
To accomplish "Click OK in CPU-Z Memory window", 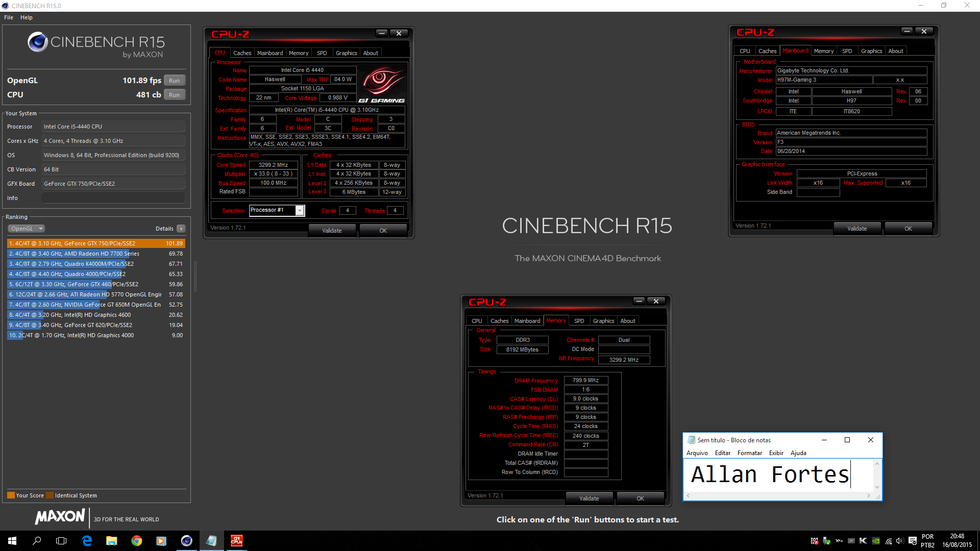I will [x=640, y=498].
